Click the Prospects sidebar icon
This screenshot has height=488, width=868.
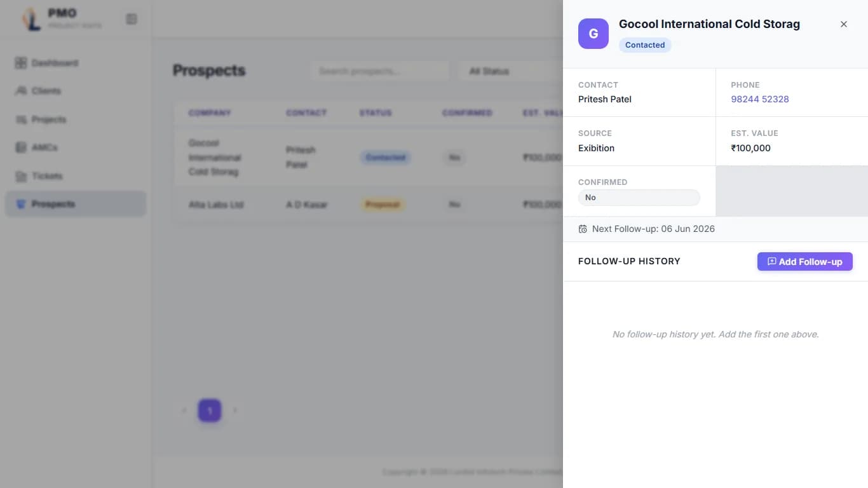click(20, 204)
